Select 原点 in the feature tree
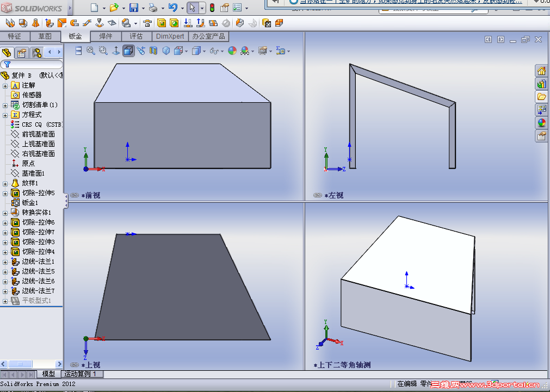This screenshot has height=392, width=550. (28, 164)
